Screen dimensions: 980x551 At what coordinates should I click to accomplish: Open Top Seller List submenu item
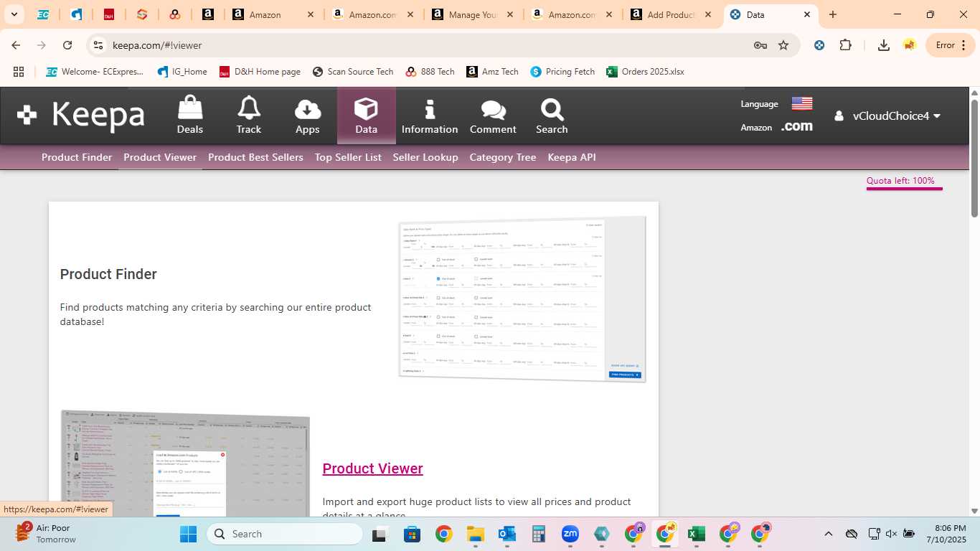coord(348,157)
